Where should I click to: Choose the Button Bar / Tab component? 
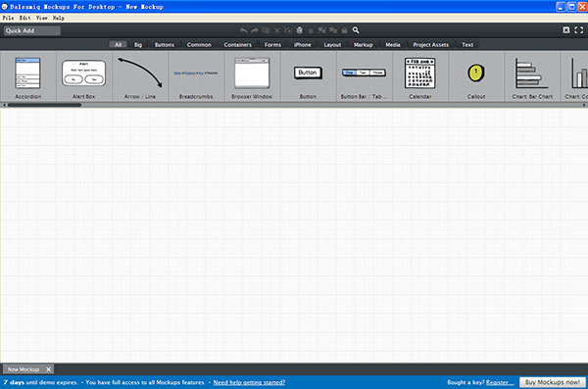click(x=365, y=76)
